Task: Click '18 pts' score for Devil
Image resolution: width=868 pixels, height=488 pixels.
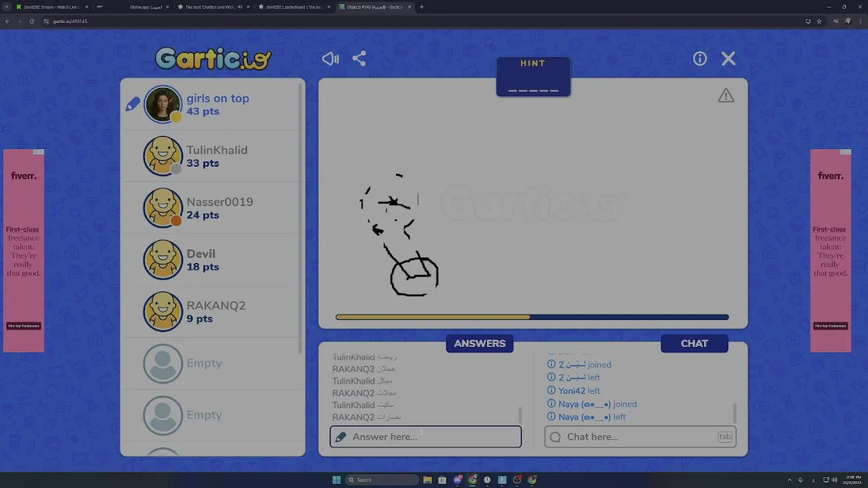Action: click(x=203, y=267)
